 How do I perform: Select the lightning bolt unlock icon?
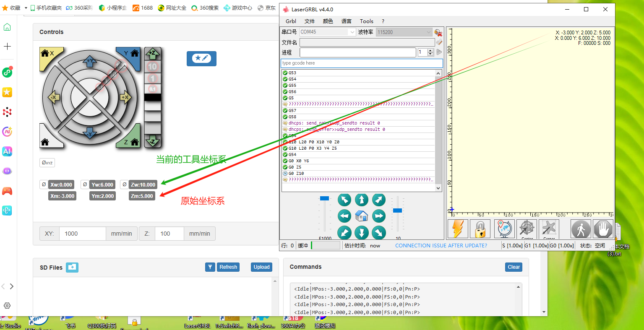tap(457, 229)
